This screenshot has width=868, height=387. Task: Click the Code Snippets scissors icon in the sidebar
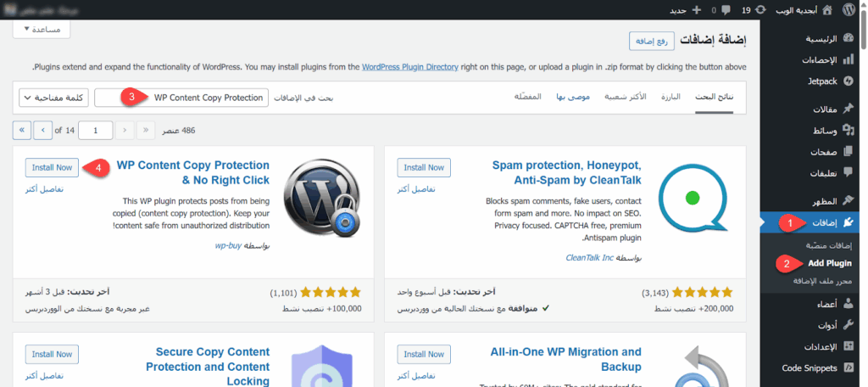[850, 367]
